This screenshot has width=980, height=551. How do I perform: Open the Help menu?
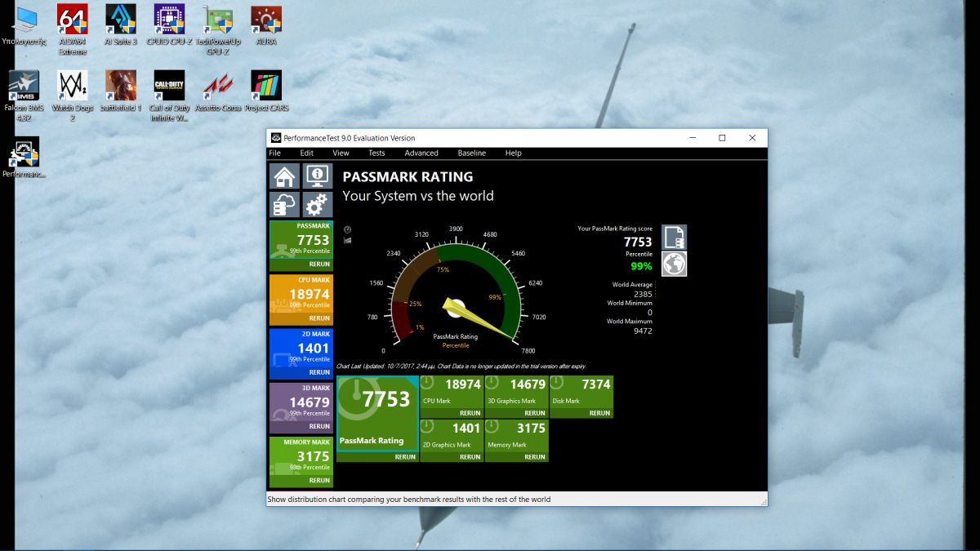(x=513, y=153)
